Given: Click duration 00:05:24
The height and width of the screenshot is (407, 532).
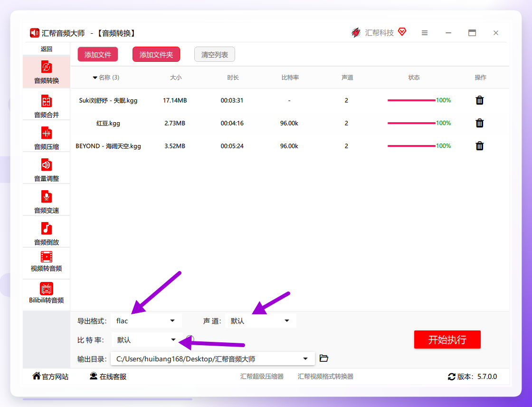Looking at the screenshot, I should coord(232,146).
